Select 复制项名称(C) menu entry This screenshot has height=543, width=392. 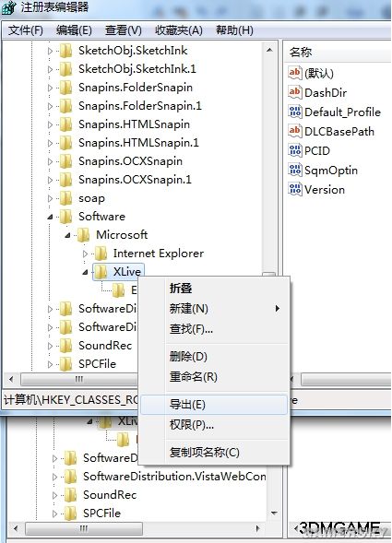(205, 452)
